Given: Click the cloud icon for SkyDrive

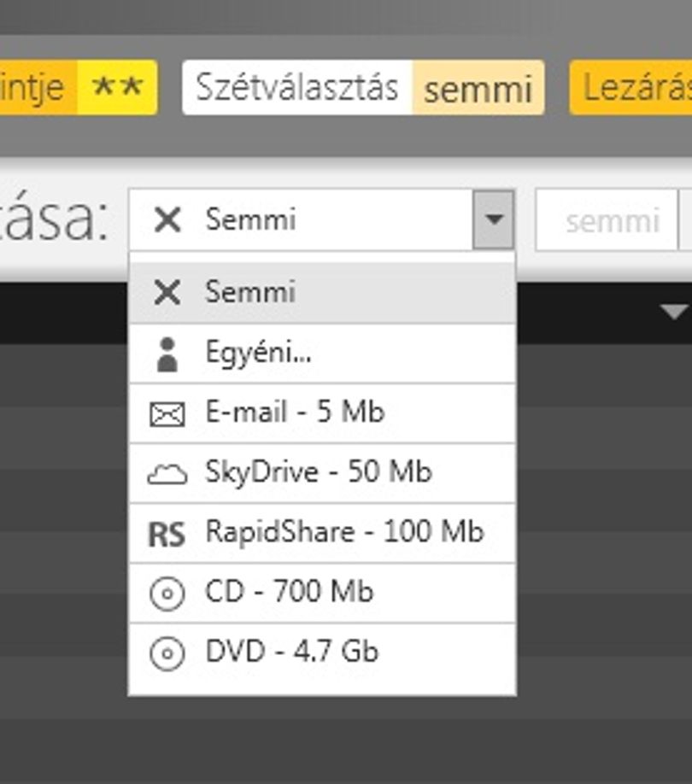Looking at the screenshot, I should coord(167,475).
